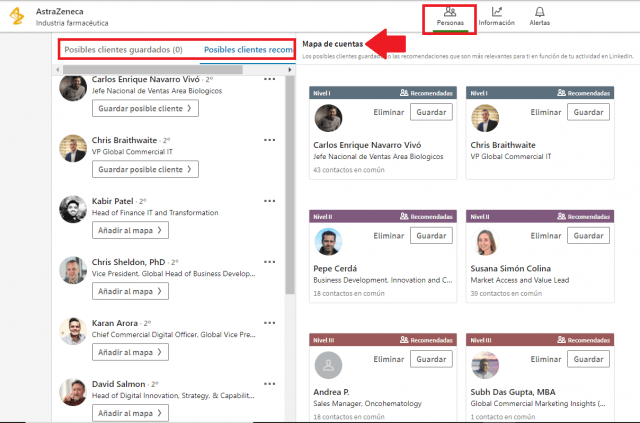
Task: Click the AstraZeneca company logo
Action: pos(17,16)
